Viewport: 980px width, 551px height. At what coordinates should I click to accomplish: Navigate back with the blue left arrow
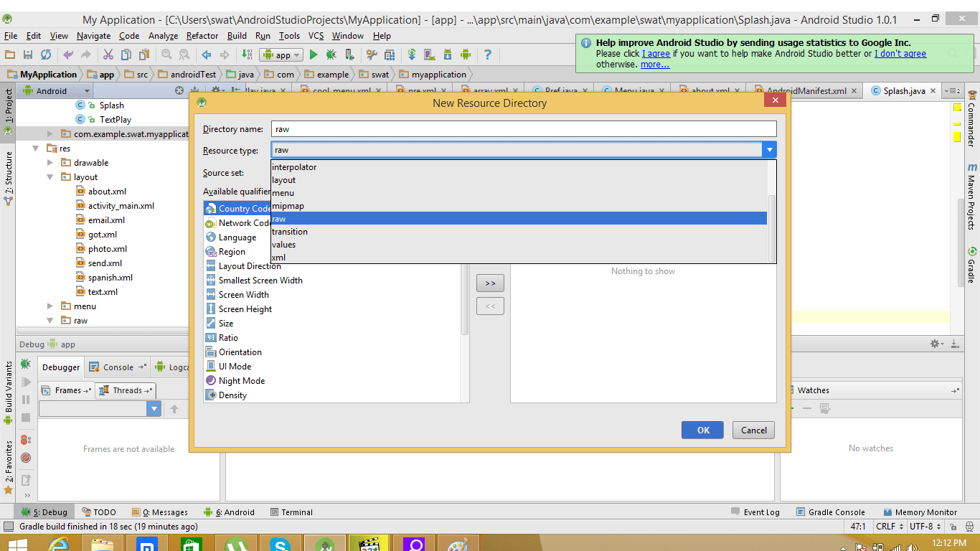point(207,55)
